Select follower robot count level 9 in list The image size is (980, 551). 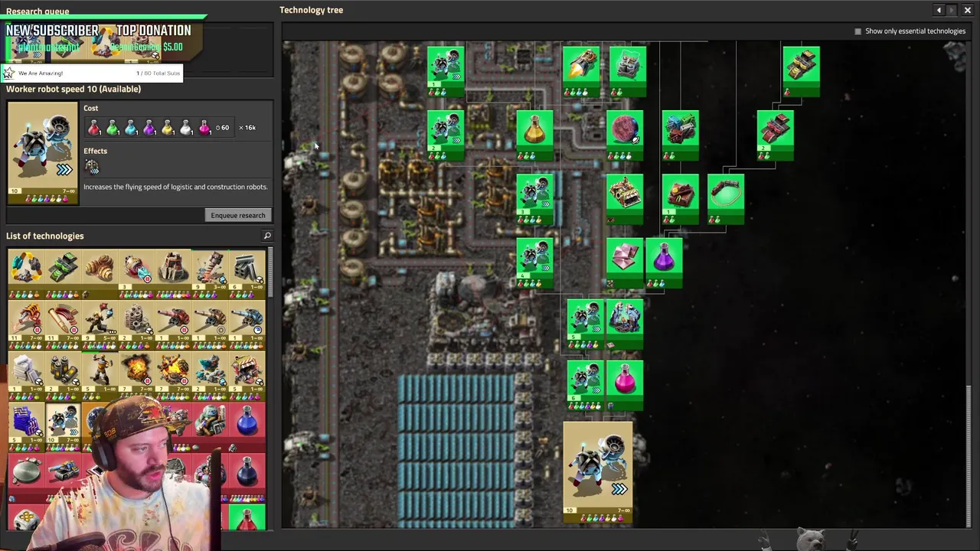[x=100, y=324]
